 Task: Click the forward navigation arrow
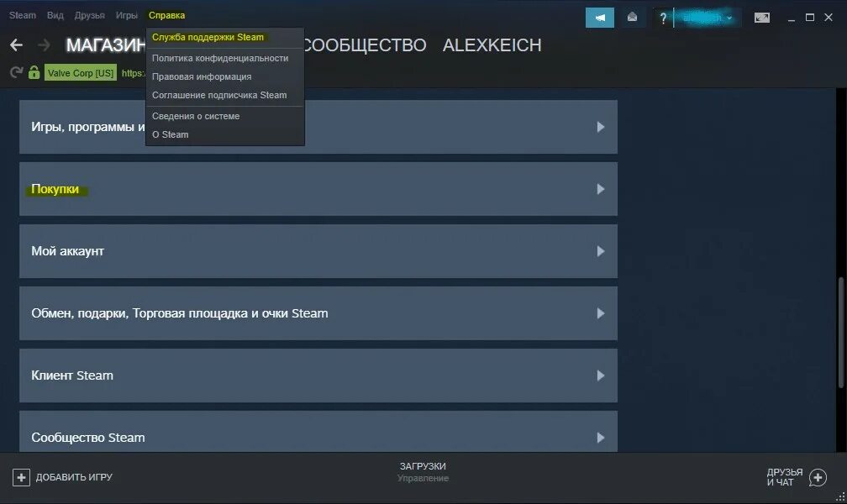tap(45, 45)
